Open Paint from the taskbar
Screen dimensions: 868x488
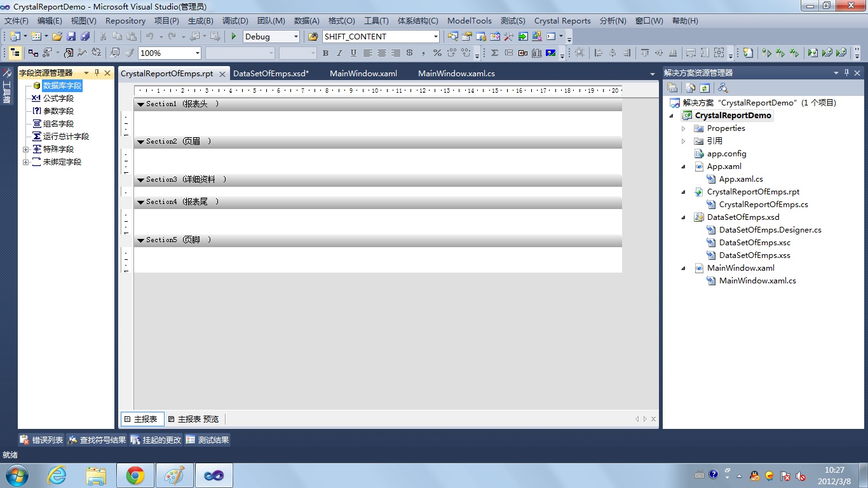click(x=174, y=475)
